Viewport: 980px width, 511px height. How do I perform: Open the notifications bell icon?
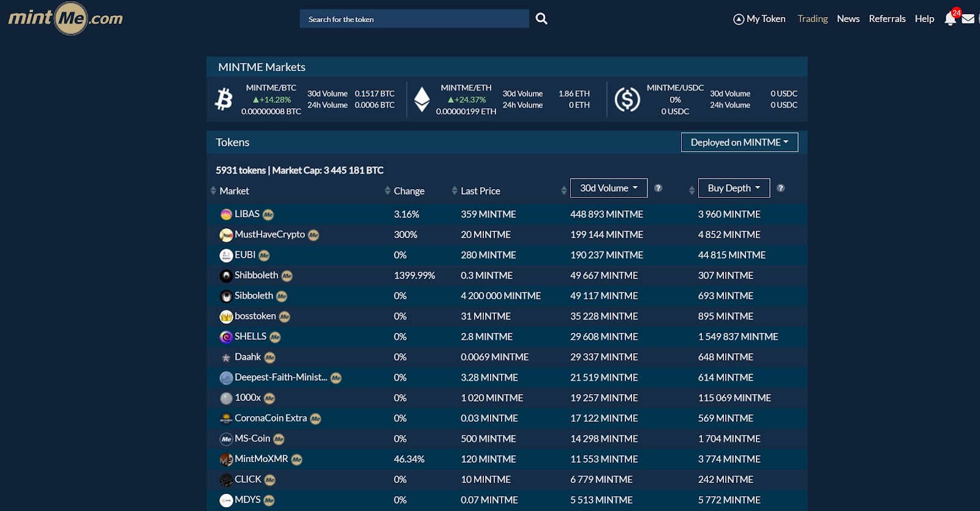click(950, 19)
